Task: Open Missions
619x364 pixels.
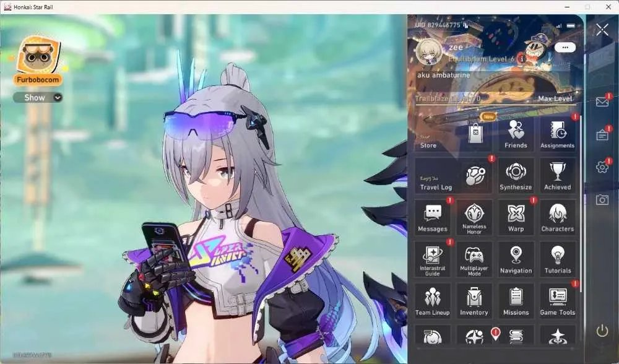Action: coord(516,301)
